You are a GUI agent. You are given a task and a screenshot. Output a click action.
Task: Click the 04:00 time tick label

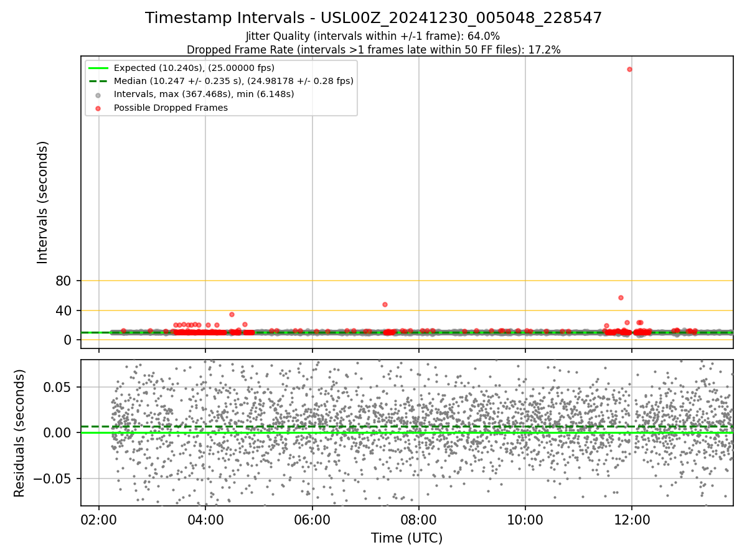coord(205,520)
